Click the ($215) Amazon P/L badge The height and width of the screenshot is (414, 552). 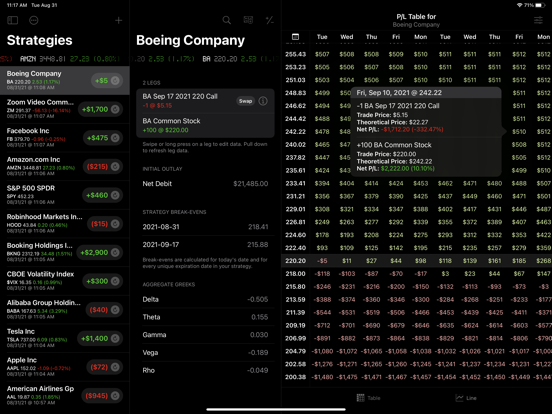tap(103, 167)
